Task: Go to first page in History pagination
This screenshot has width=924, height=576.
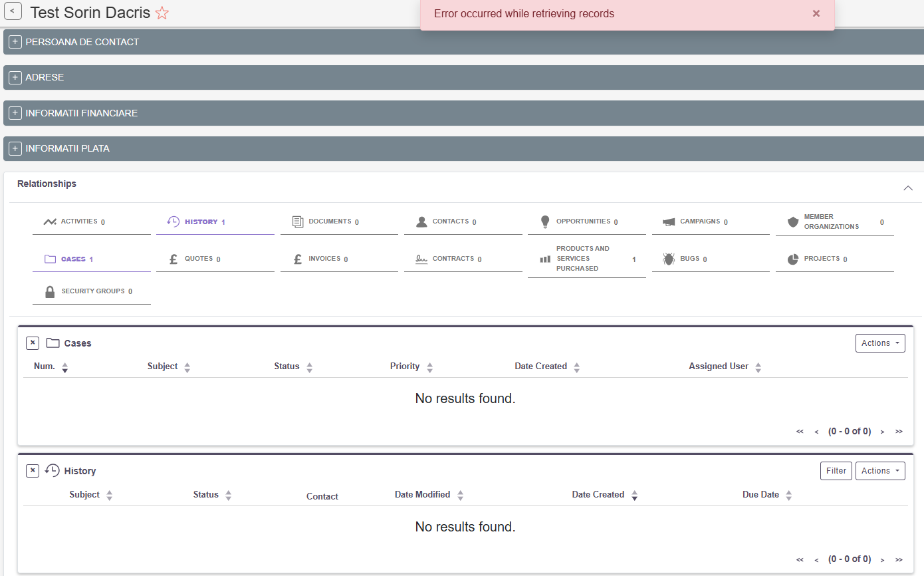Action: pos(800,559)
